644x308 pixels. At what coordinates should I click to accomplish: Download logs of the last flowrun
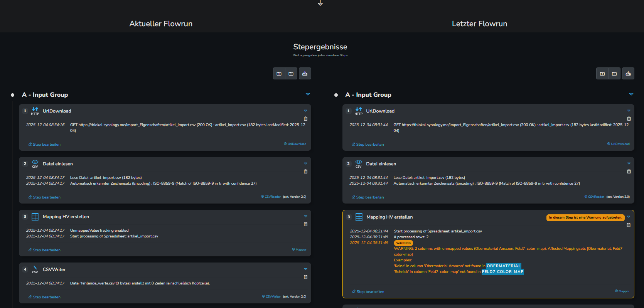click(628, 74)
